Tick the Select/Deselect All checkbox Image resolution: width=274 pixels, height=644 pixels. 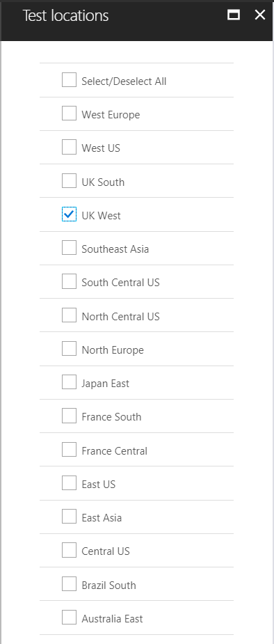coord(69,79)
